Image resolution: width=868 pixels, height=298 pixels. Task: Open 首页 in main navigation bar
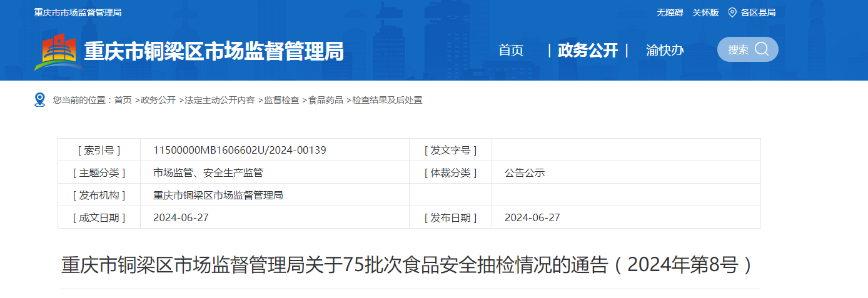pos(511,51)
